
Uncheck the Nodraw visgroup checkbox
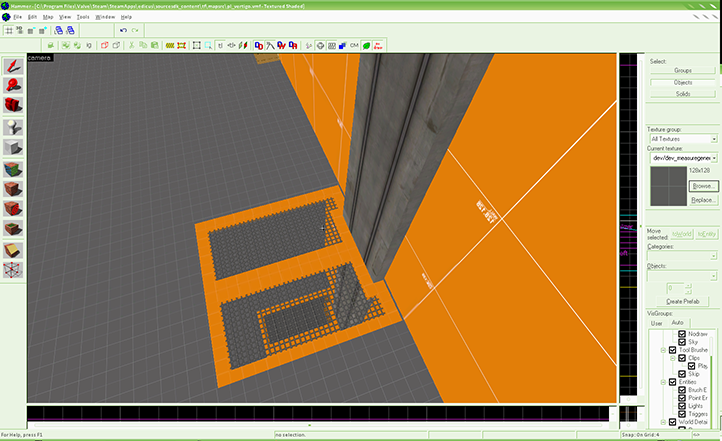click(x=682, y=334)
